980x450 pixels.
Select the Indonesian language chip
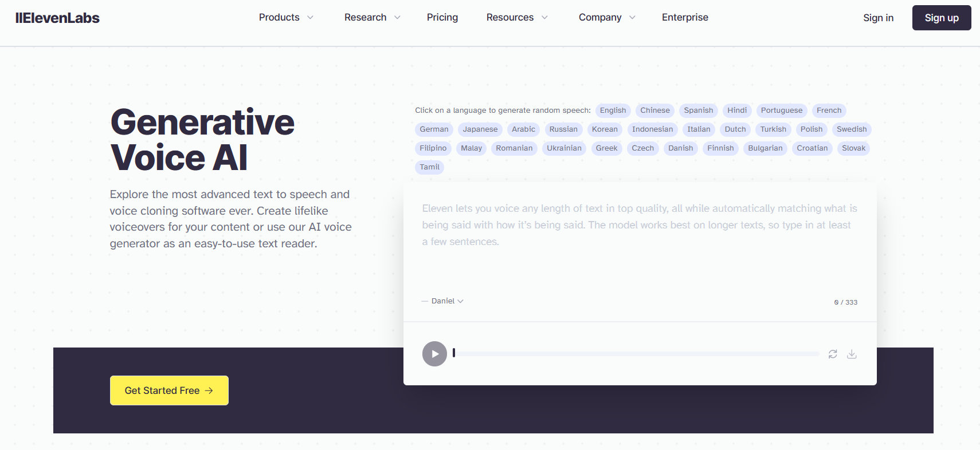click(x=652, y=129)
